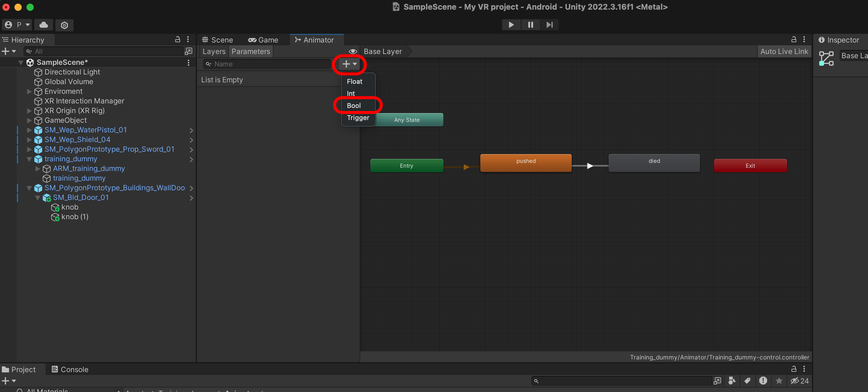The width and height of the screenshot is (868, 392).
Task: Lock the Hierarchy panel
Action: pyautogui.click(x=178, y=40)
